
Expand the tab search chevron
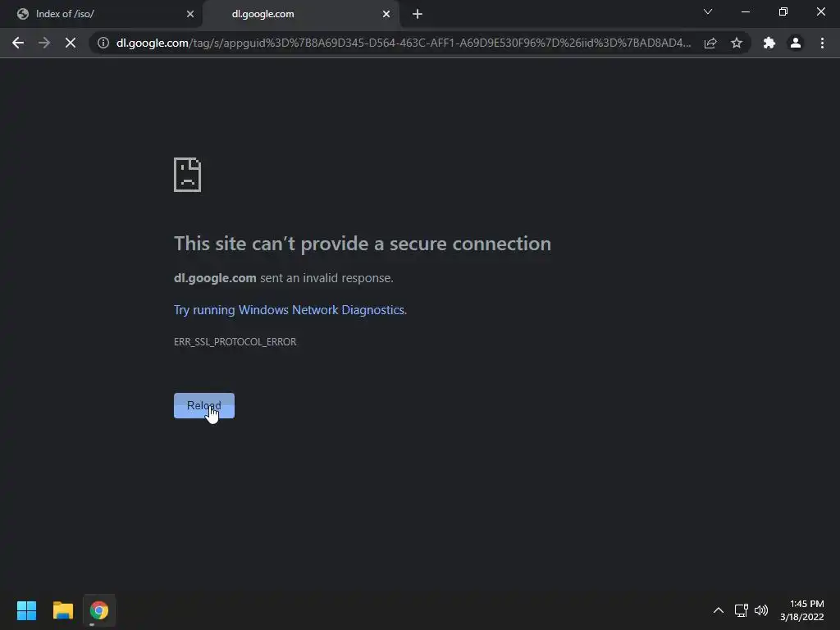coord(708,11)
